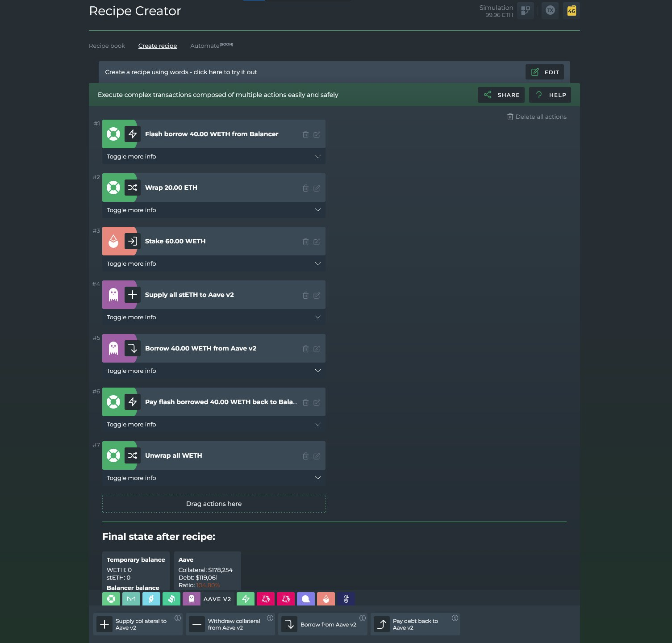This screenshot has width=672, height=643.
Task: Select the Compound protocol icon
Action: [171, 599]
